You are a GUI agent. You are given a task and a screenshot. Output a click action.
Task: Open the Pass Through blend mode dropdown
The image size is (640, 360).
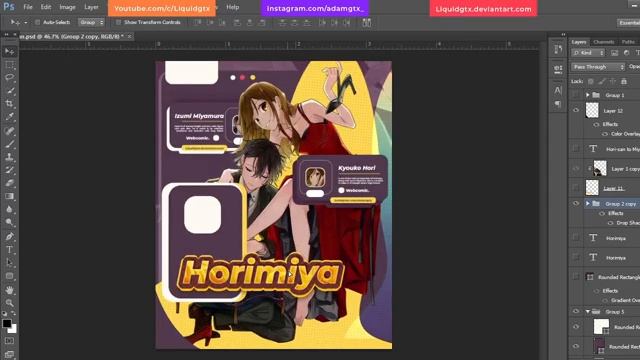(598, 67)
